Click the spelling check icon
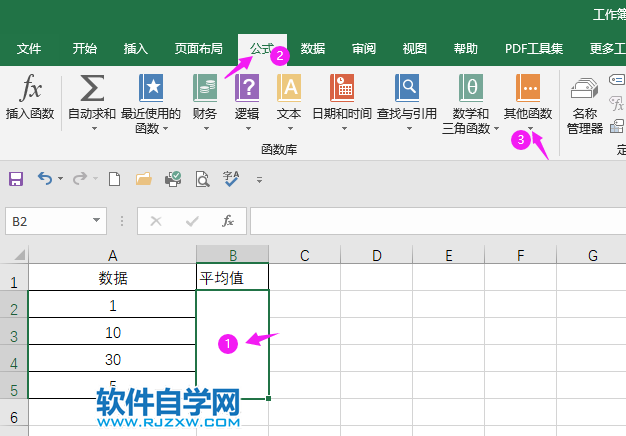The height and width of the screenshot is (436, 626). click(231, 179)
